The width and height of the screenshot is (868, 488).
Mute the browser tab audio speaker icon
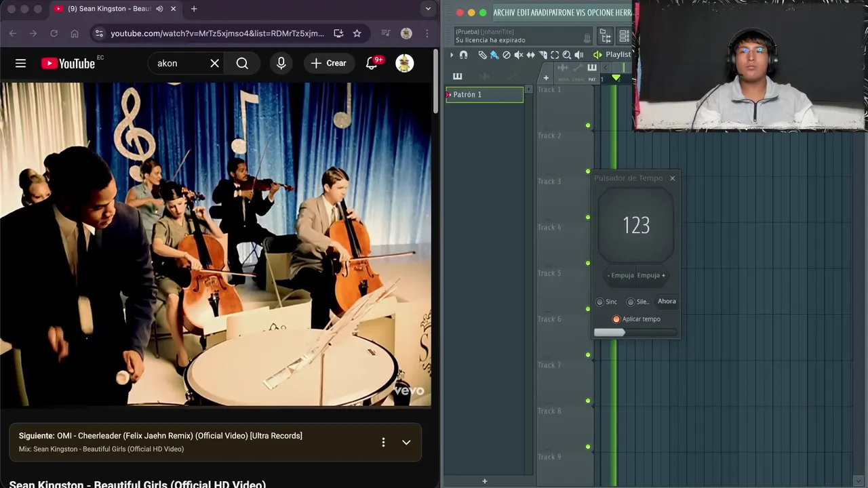pos(159,9)
